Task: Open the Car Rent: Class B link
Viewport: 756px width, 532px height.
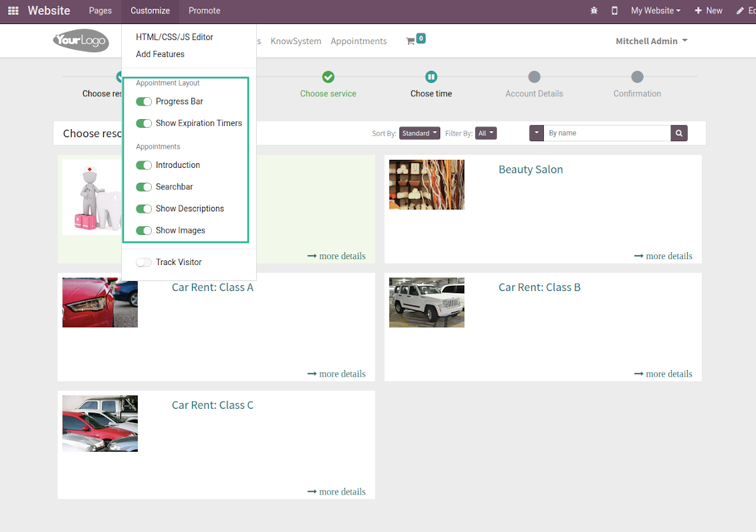Action: coord(539,287)
